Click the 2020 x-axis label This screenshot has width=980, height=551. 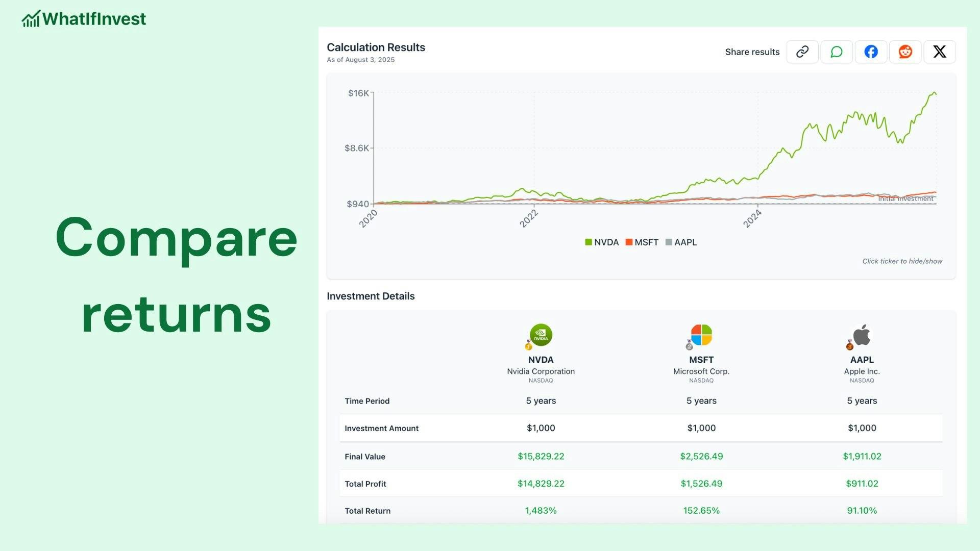click(x=368, y=218)
